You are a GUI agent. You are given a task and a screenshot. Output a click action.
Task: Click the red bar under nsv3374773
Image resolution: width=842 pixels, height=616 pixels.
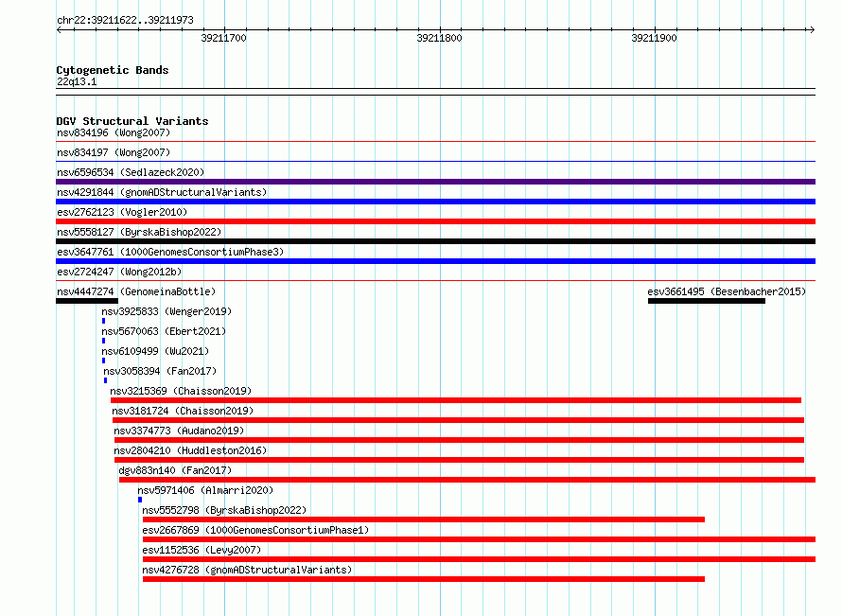[459, 440]
